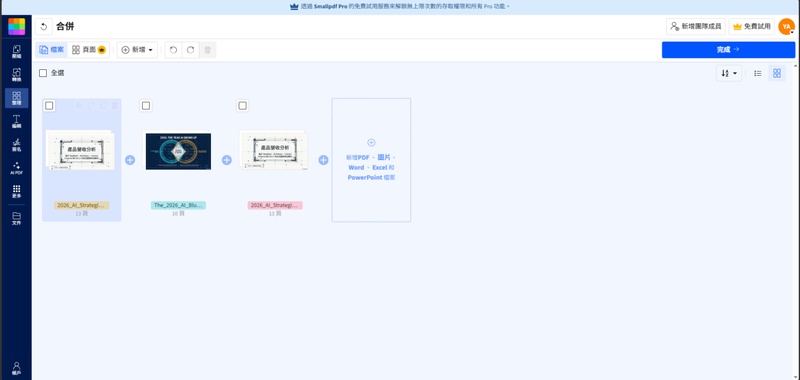The height and width of the screenshot is (380, 800).
Task: Click the 合併 page title
Action: [65, 27]
